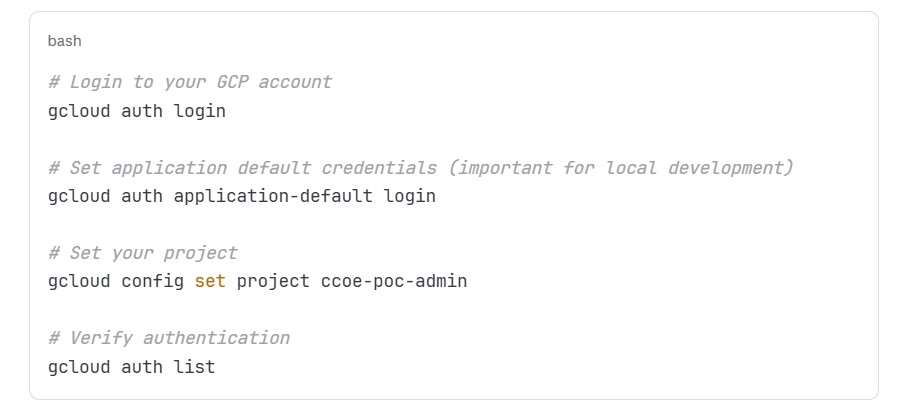Screen dimensions: 911x416
Task: Click "application-default" in the second command
Action: pos(274,196)
